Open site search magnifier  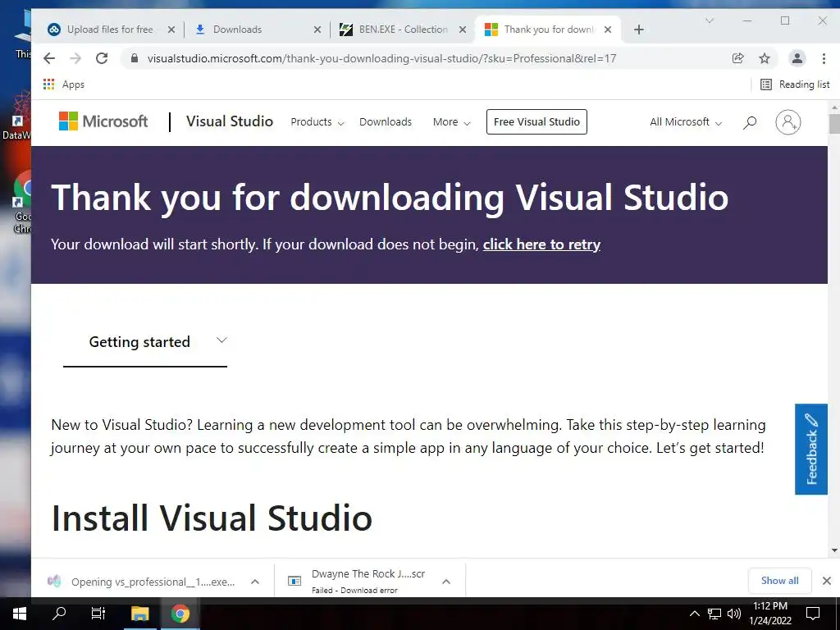(750, 122)
